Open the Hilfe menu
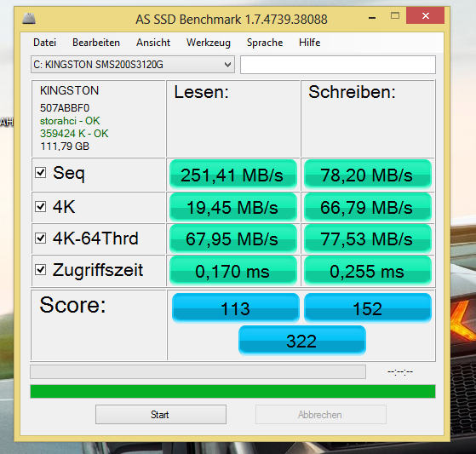This screenshot has height=454, width=476. tap(309, 43)
